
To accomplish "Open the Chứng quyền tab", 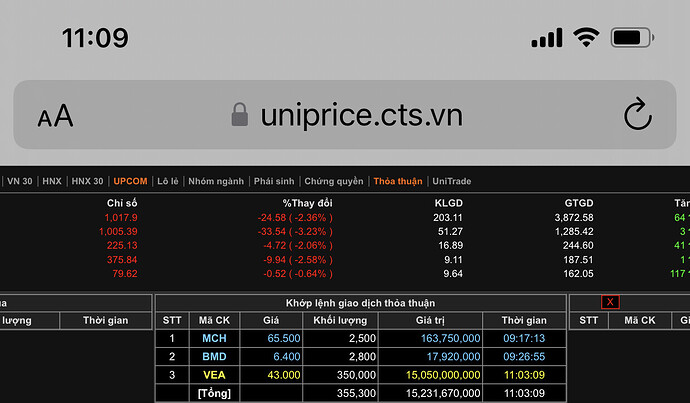I will pyautogui.click(x=334, y=181).
